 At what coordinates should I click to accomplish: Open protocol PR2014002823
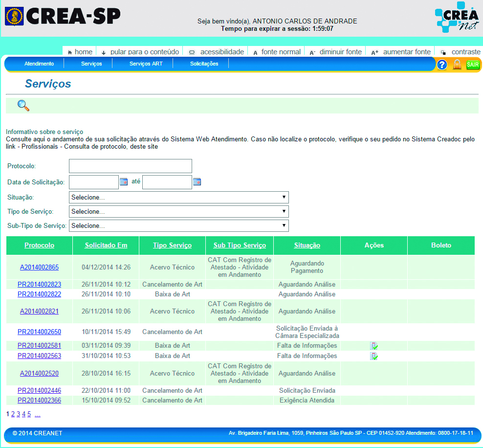tap(39, 284)
